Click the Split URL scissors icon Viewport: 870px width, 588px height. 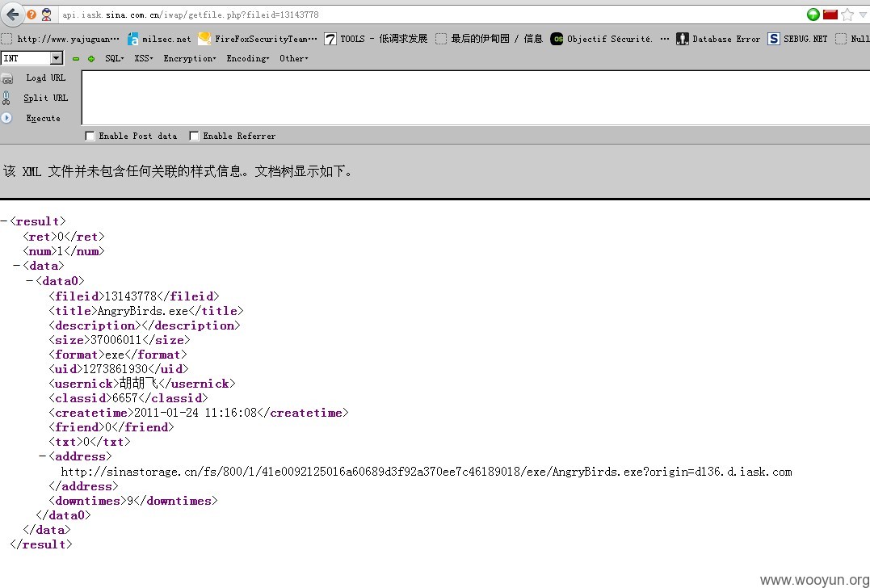[6, 99]
